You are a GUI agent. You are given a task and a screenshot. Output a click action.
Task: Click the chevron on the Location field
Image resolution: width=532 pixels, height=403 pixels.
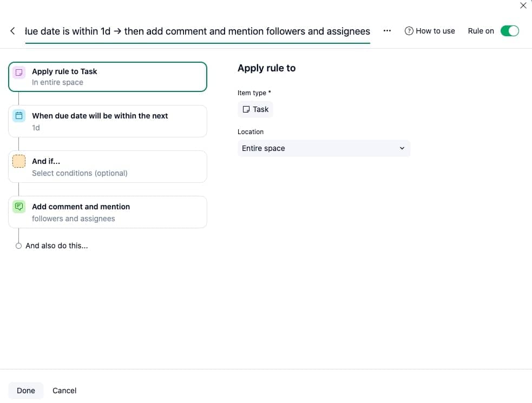(402, 148)
